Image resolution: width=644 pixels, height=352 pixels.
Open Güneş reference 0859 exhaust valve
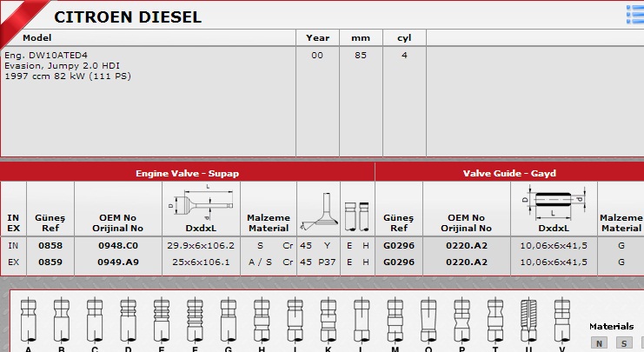pos(50,261)
